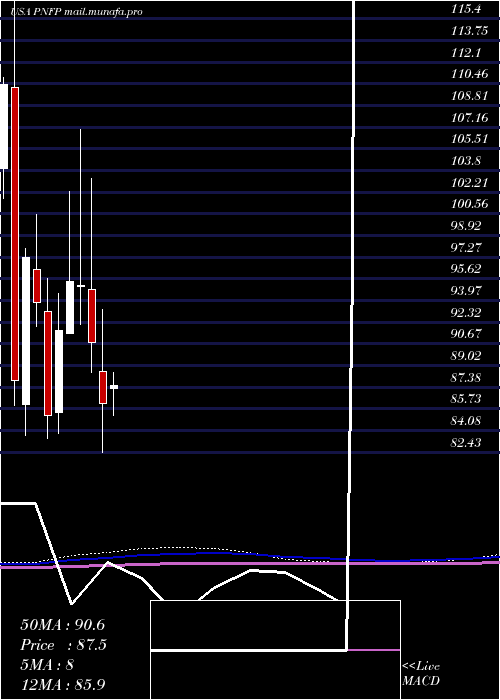500x700 pixels.
Task: Click the 'USA PNFP mail.munafa.pro' title text
Action: pos(75,12)
